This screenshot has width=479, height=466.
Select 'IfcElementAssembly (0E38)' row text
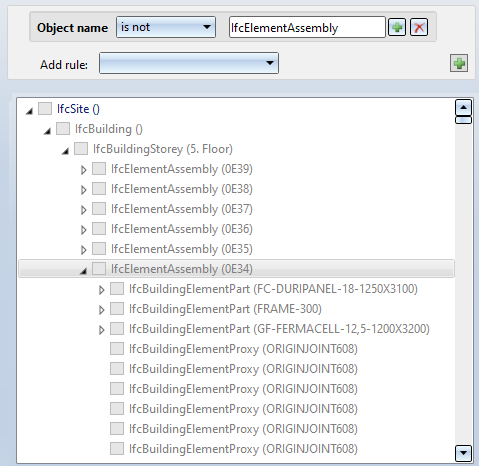[x=182, y=189]
